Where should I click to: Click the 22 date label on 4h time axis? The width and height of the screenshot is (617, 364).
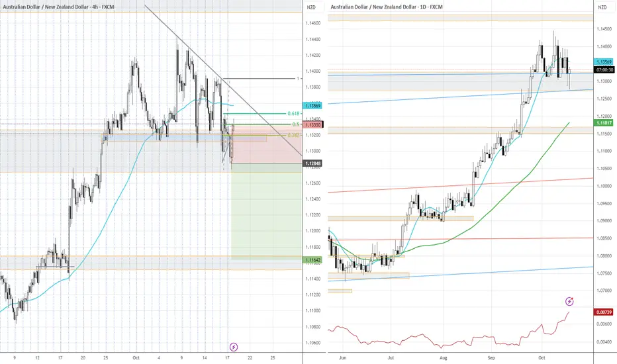tap(250, 357)
